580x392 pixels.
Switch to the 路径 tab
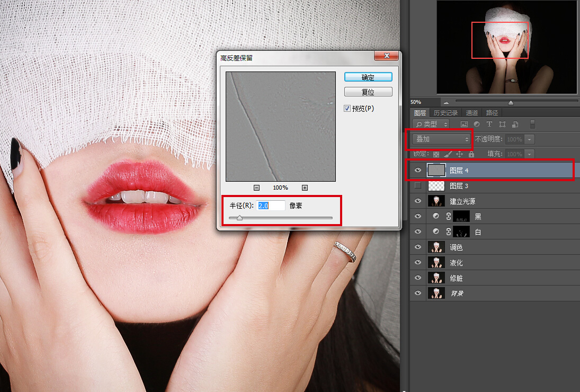[492, 113]
